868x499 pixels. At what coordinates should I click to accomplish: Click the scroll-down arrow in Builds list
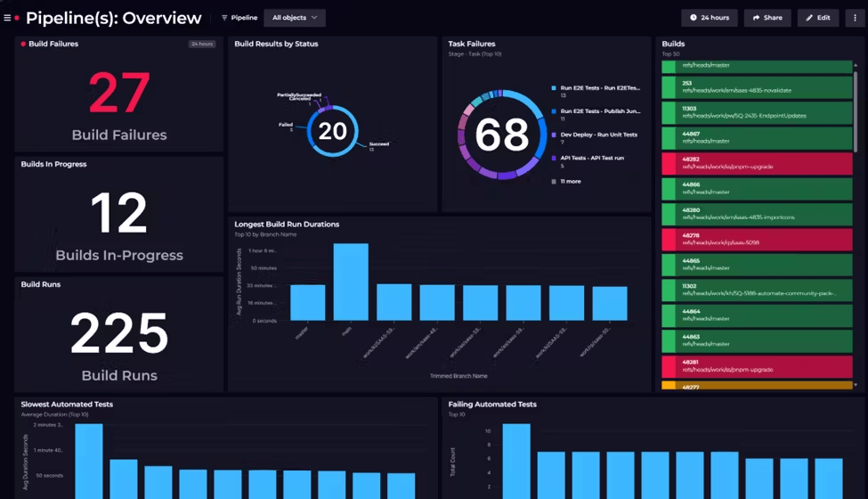[x=856, y=385]
